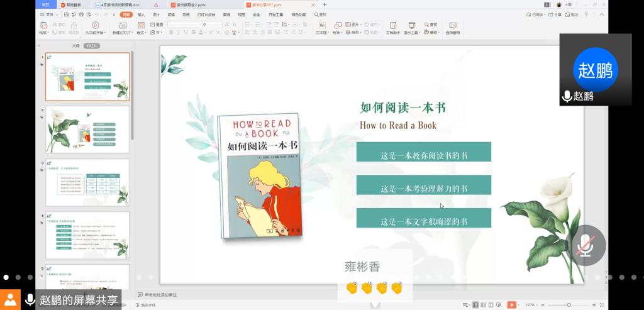644x310 pixels.
Task: Click the Undo arrow icon
Action: (96, 14)
